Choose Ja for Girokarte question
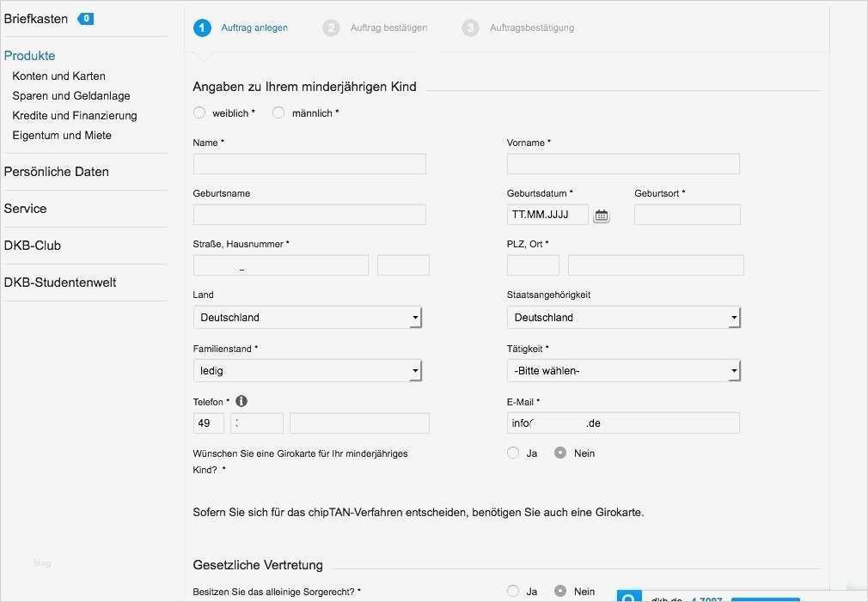The height and width of the screenshot is (602, 868). (x=513, y=453)
